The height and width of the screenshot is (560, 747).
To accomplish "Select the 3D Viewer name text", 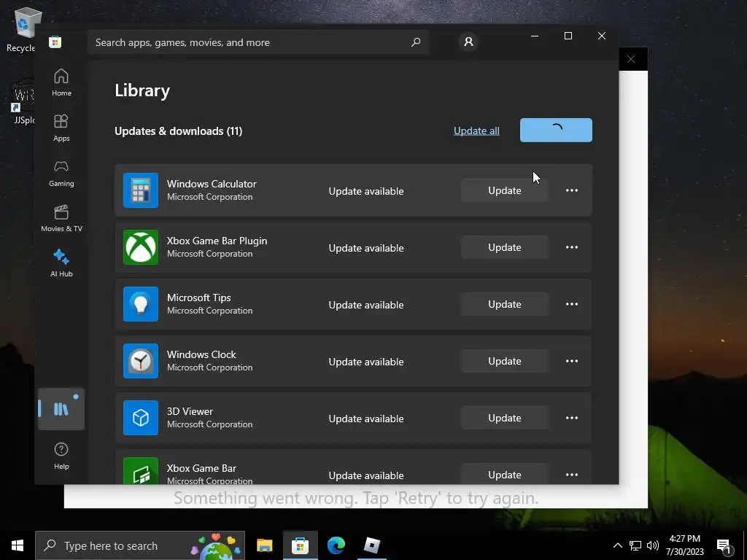I will point(190,411).
